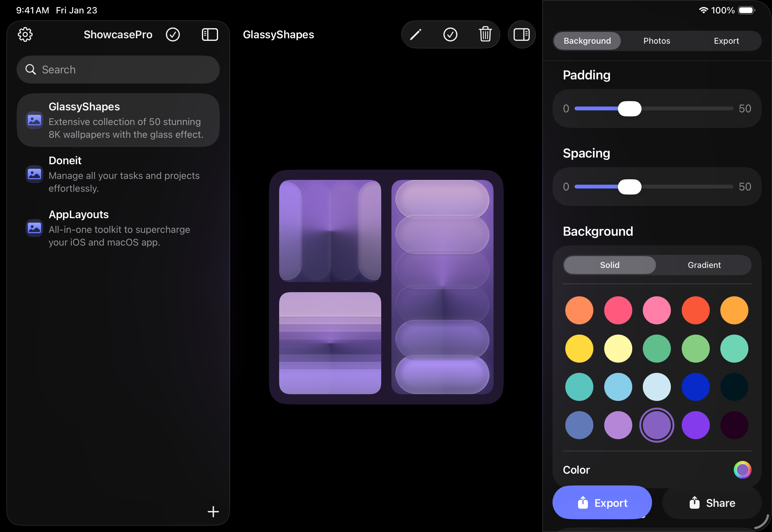Viewport: 772px width, 532px height.
Task: Click the toolbar checkmark circle icon
Action: pyautogui.click(x=450, y=35)
